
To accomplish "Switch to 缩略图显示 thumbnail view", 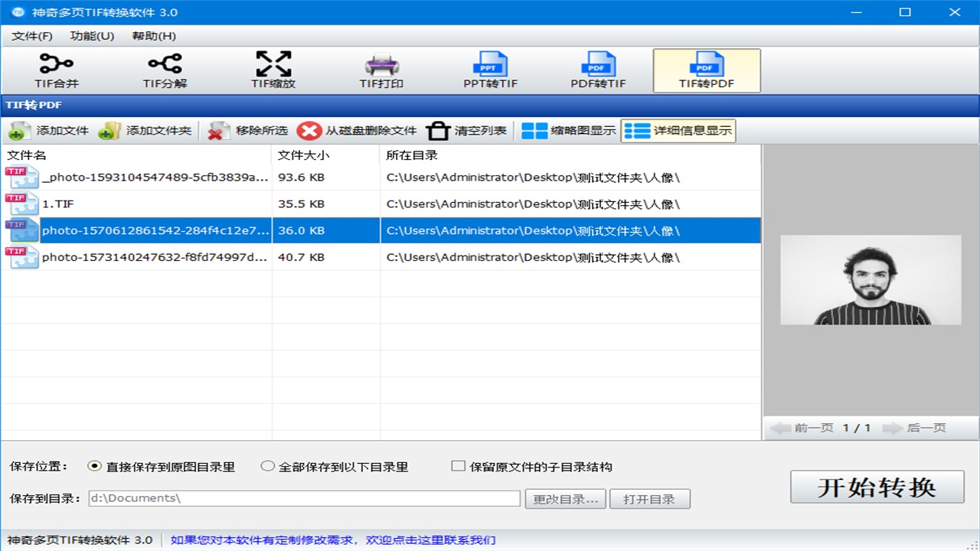I will coord(573,130).
